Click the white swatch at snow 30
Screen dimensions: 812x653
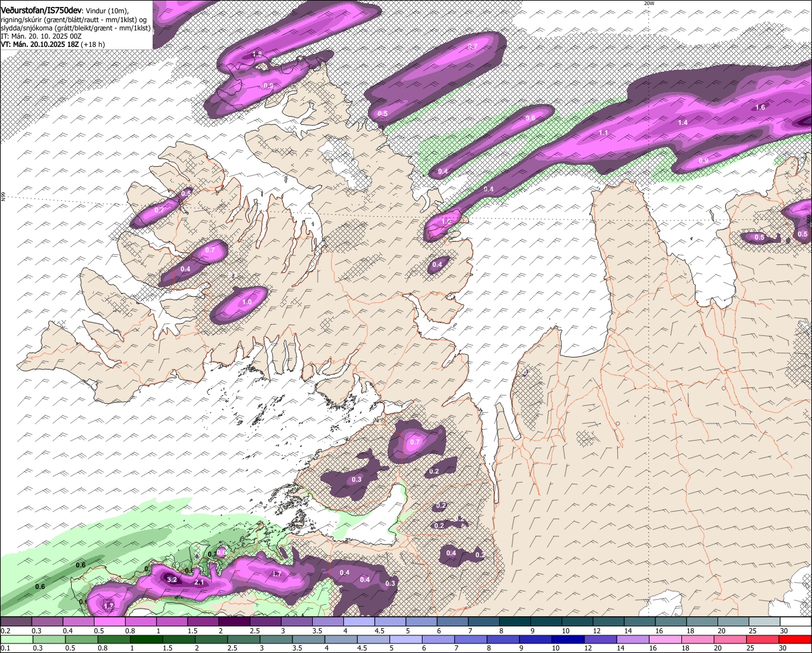pos(796,622)
